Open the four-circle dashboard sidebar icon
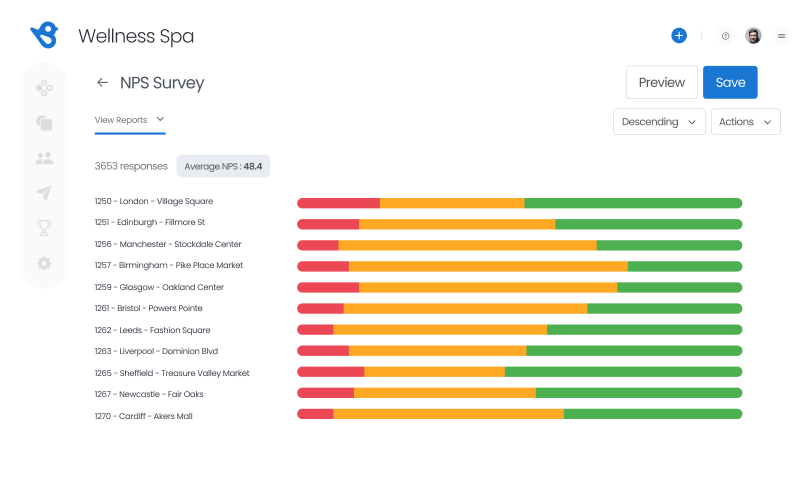 point(44,88)
